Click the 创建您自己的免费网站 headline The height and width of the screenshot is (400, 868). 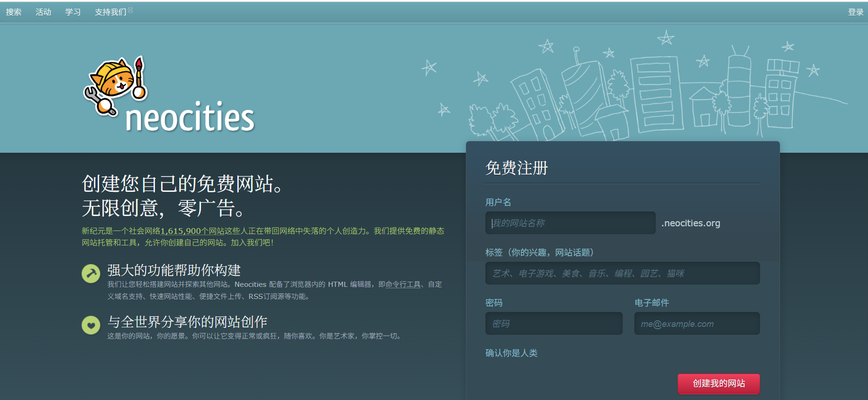183,184
